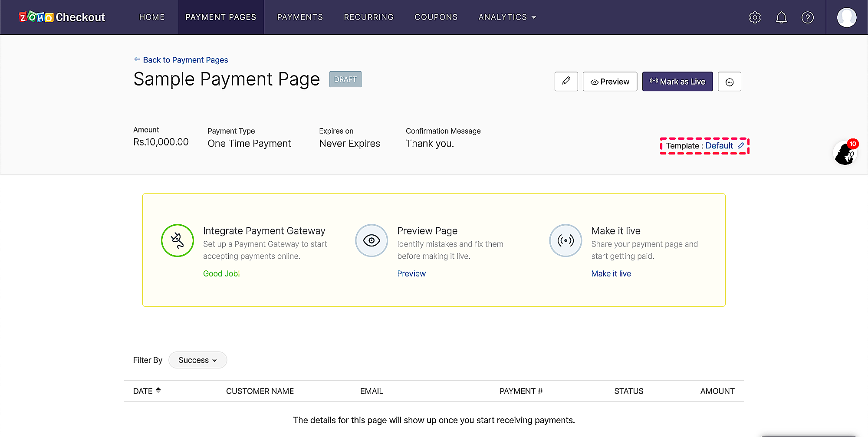This screenshot has width=868, height=437.
Task: Click the Make it live broadcast icon
Action: pyautogui.click(x=566, y=240)
